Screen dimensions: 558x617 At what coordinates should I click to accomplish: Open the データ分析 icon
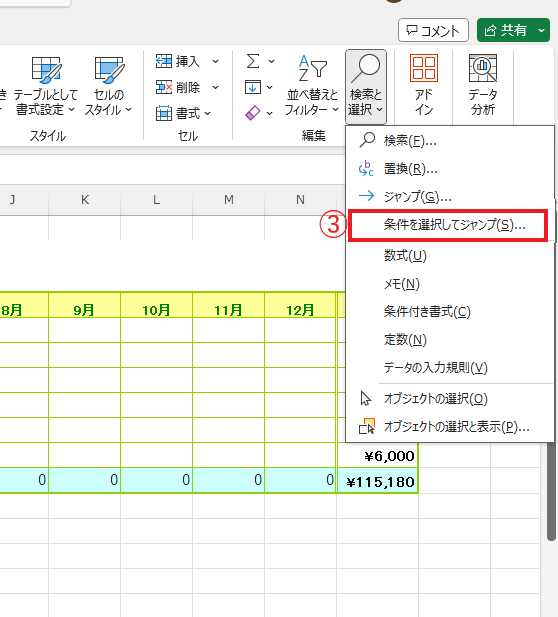[482, 68]
